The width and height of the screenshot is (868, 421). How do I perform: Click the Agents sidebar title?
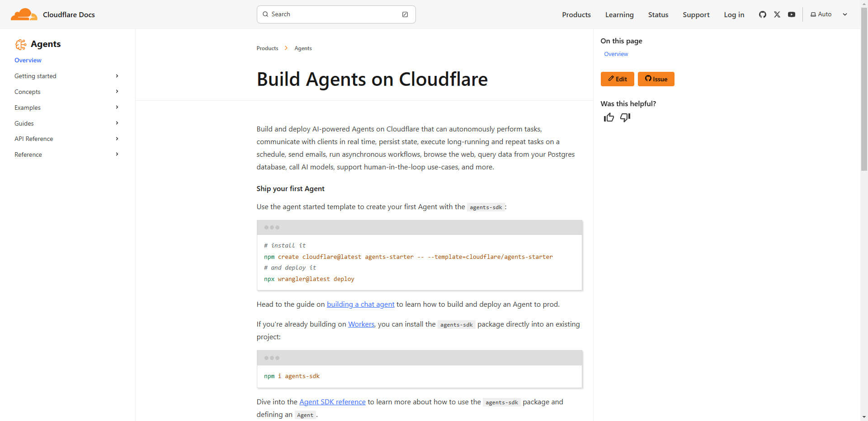coord(46,44)
